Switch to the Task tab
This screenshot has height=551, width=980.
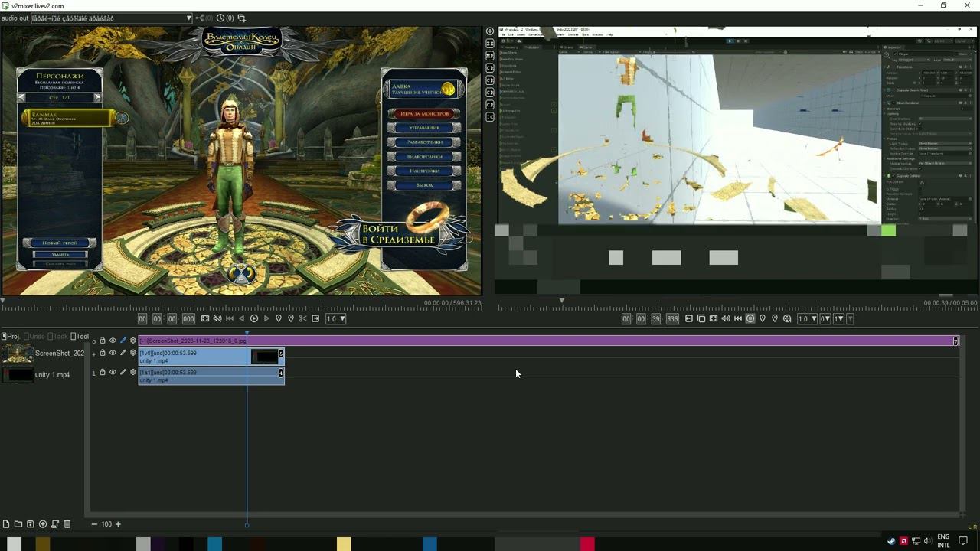click(59, 337)
